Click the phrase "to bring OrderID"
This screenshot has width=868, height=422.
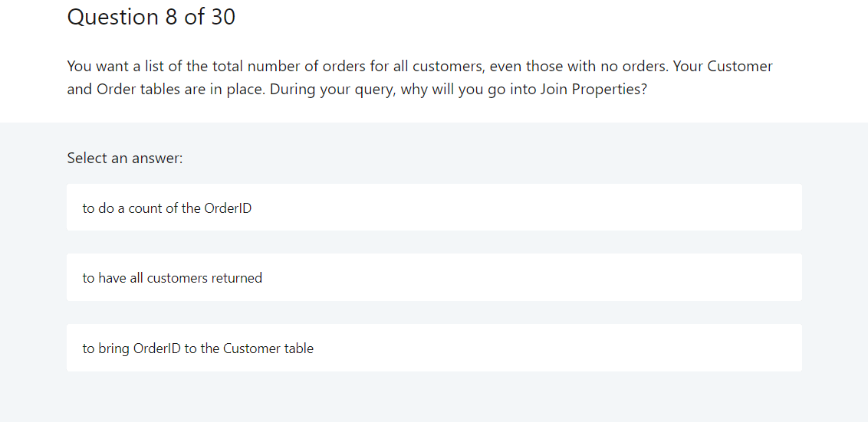(x=132, y=348)
